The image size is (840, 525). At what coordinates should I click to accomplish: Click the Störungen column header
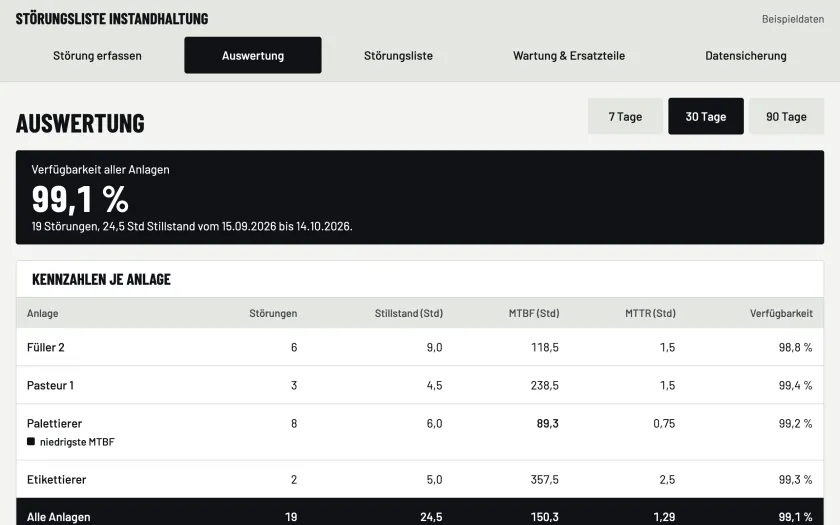point(273,313)
